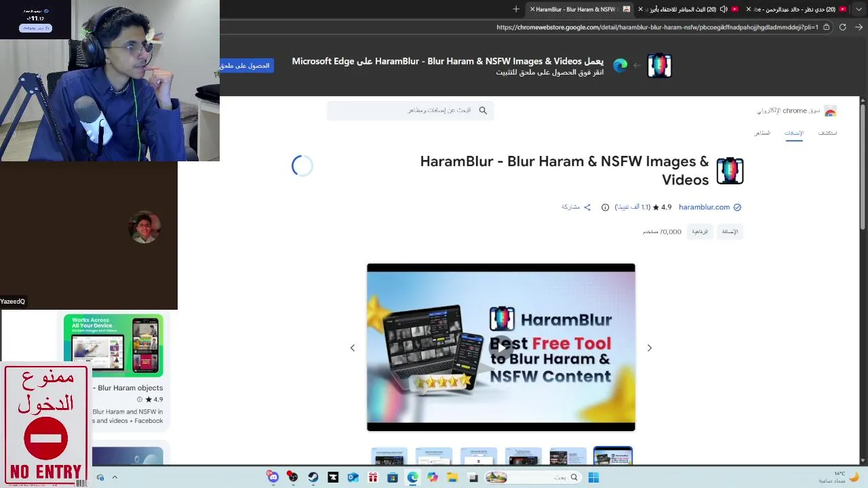
Task: Click the well-being category chip
Action: [x=700, y=232]
